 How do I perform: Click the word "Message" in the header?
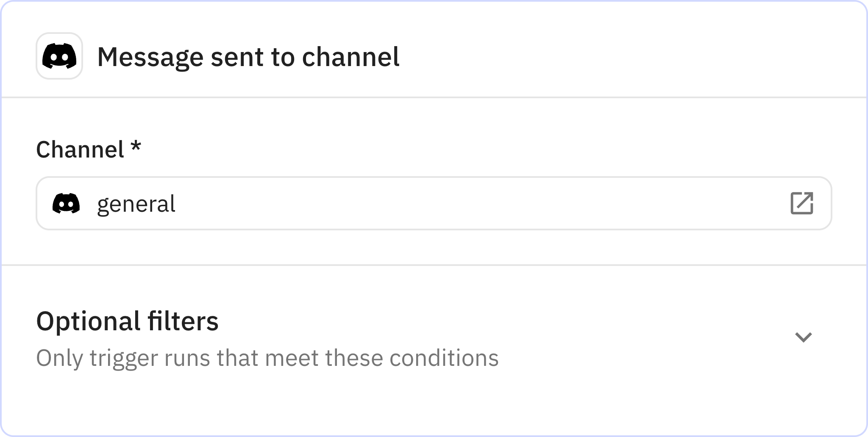150,57
